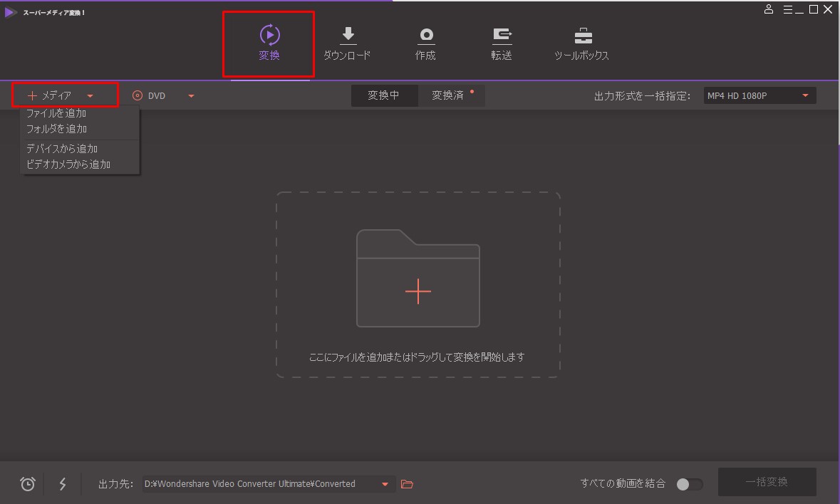
Task: Select ファイルを追加 from the menu
Action: (x=56, y=113)
